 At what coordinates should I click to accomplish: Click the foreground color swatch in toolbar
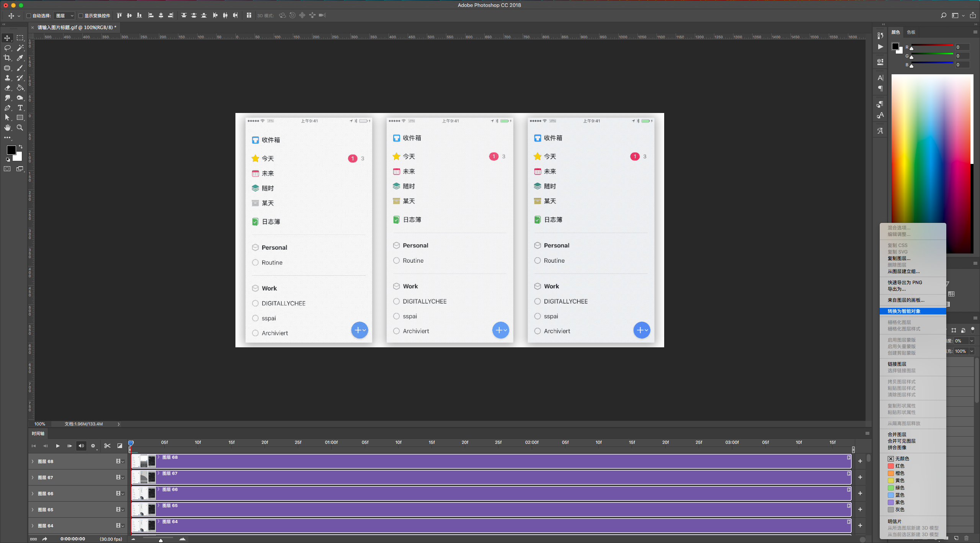11,150
